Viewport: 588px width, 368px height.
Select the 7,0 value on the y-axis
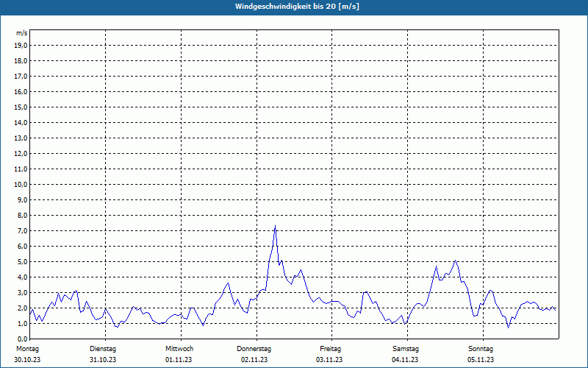23,231
